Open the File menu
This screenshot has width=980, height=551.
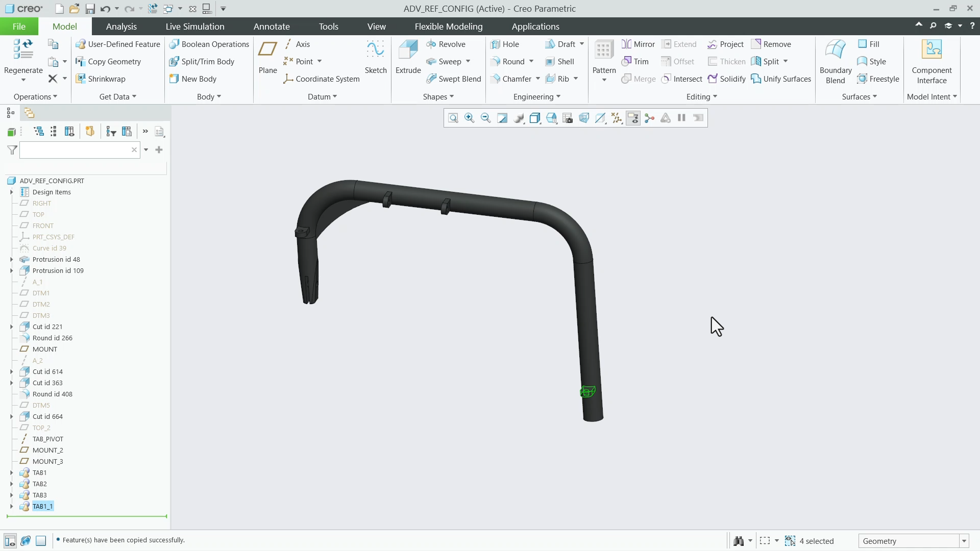(x=19, y=27)
